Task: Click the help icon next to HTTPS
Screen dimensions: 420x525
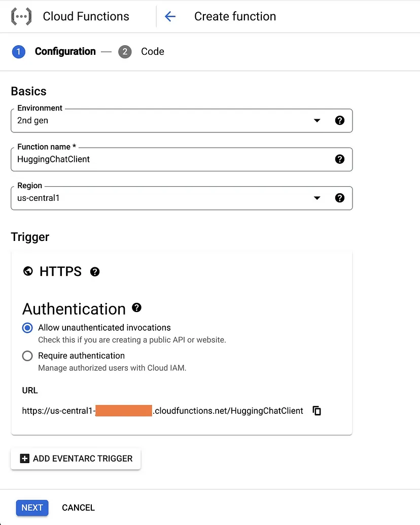Action: [x=95, y=272]
